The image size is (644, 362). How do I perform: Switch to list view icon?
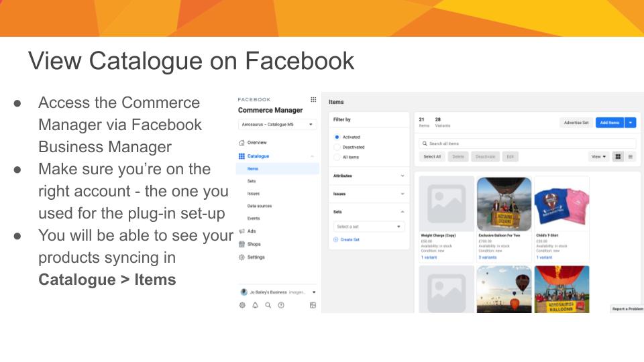point(631,156)
